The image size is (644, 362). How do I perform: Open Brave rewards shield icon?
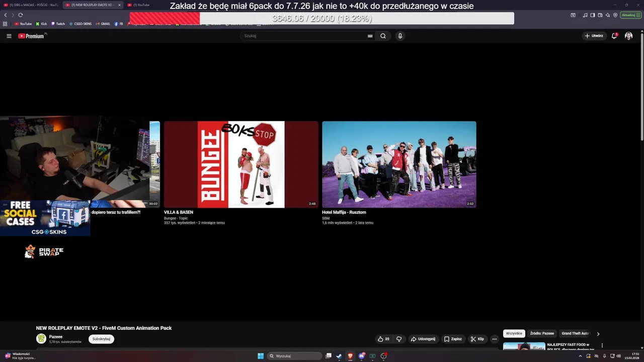point(615,15)
